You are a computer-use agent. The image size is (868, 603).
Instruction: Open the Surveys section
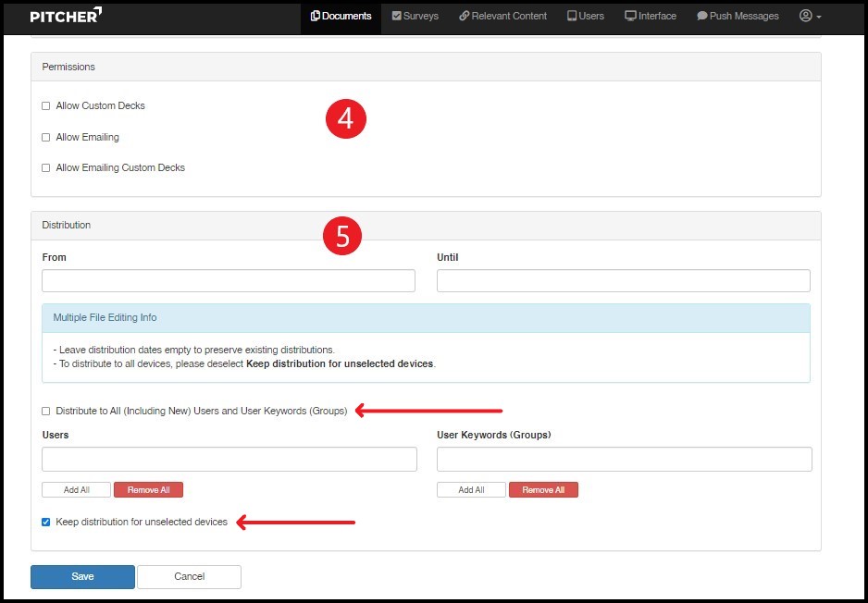point(415,16)
